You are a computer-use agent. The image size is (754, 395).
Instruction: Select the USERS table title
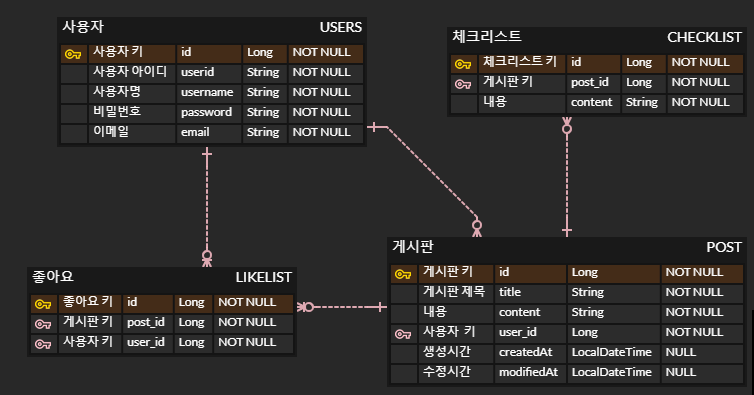340,27
